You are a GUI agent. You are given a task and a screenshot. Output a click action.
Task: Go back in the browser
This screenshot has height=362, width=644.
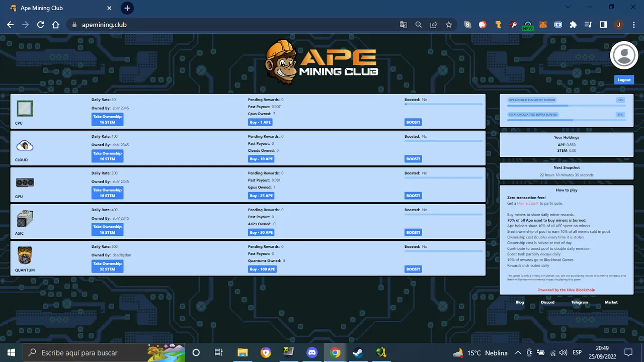tap(10, 25)
